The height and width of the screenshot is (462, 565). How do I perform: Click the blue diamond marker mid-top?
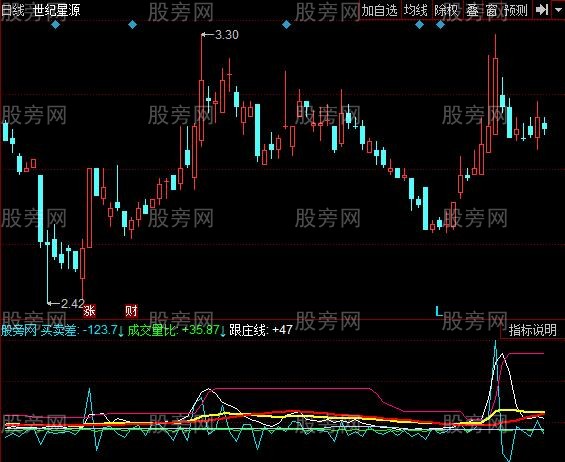(286, 25)
